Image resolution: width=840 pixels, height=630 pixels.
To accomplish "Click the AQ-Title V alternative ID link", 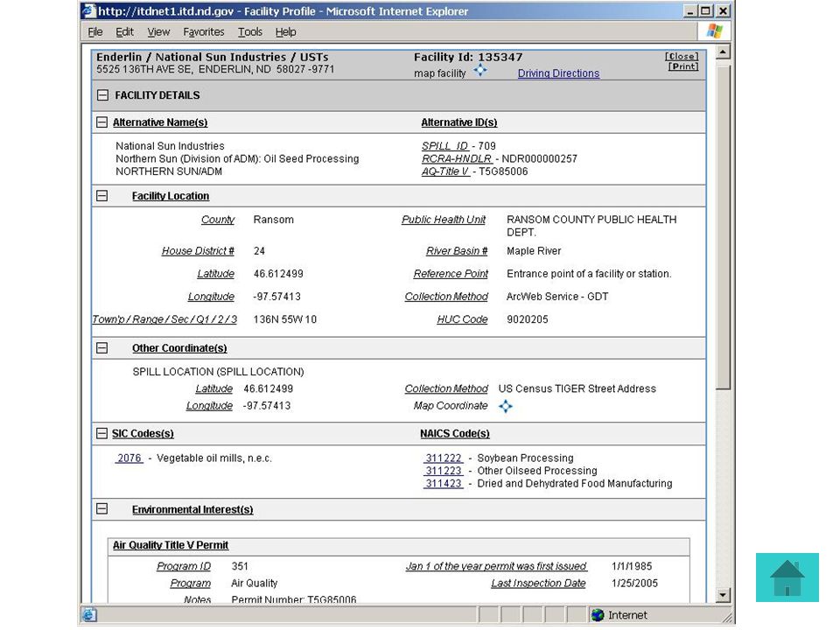I will (x=445, y=172).
